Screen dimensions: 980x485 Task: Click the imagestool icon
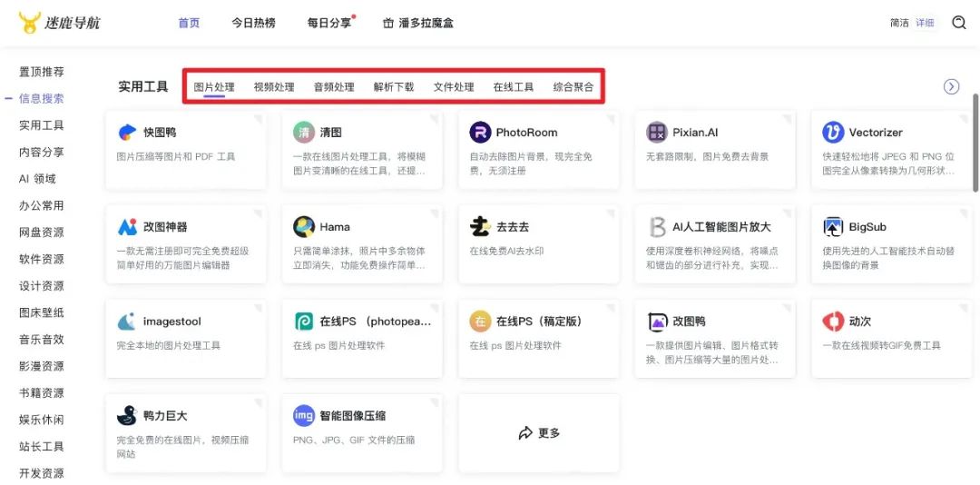[127, 322]
